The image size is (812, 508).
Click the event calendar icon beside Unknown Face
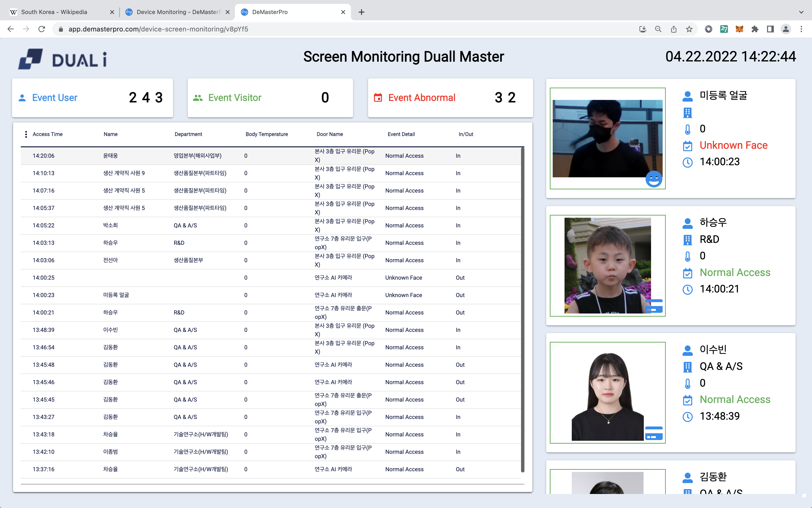688,146
